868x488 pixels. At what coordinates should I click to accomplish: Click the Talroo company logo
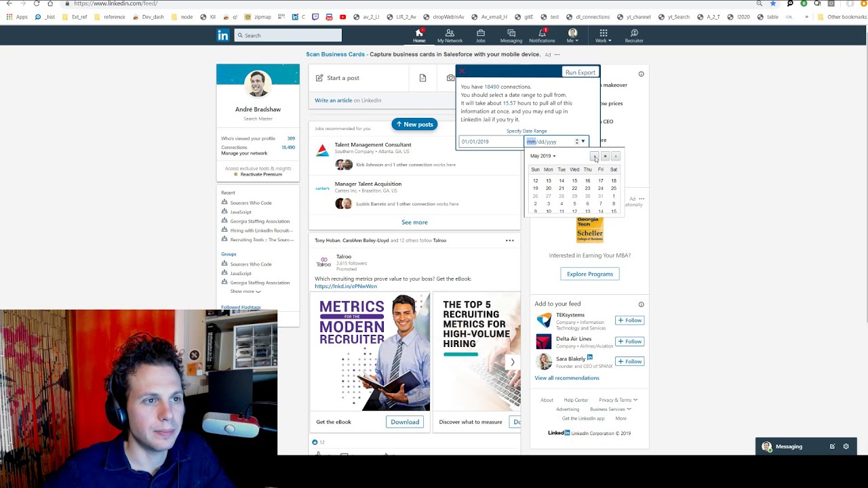(323, 261)
